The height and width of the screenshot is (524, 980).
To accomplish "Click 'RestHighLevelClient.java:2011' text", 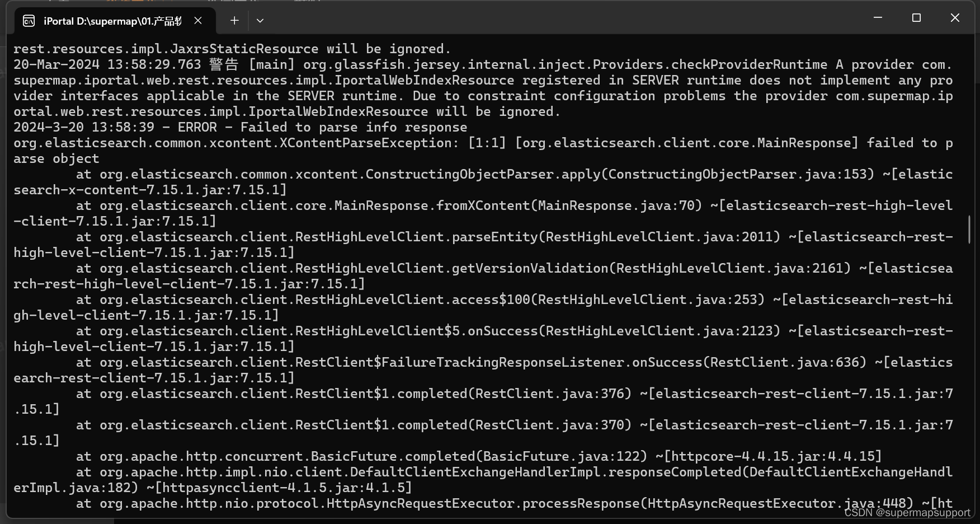I will pos(659,237).
